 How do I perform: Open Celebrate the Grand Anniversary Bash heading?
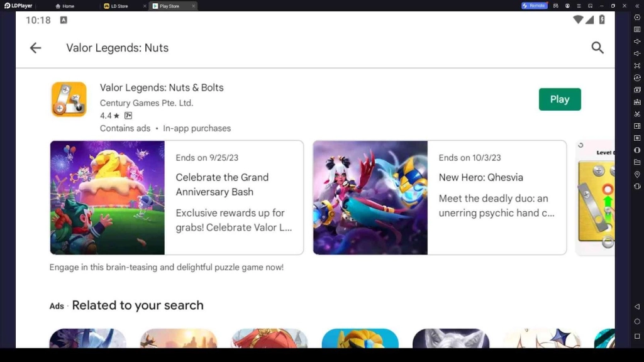pos(222,185)
